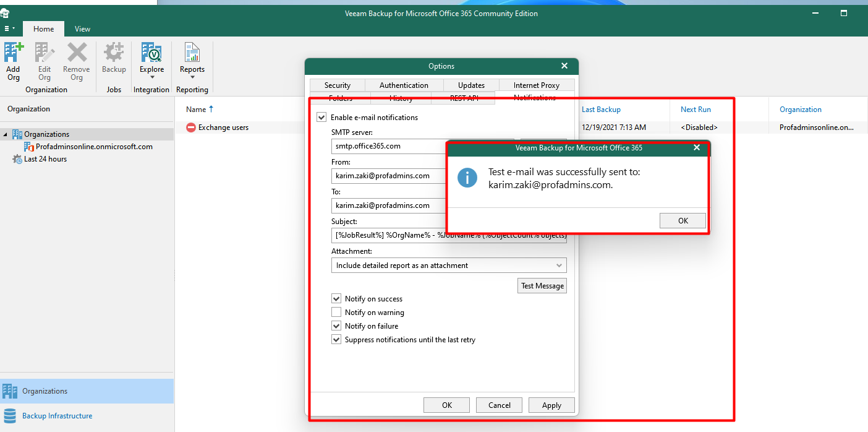Toggle Suppress notifications until the last retry
This screenshot has width=868, height=432.
(336, 340)
